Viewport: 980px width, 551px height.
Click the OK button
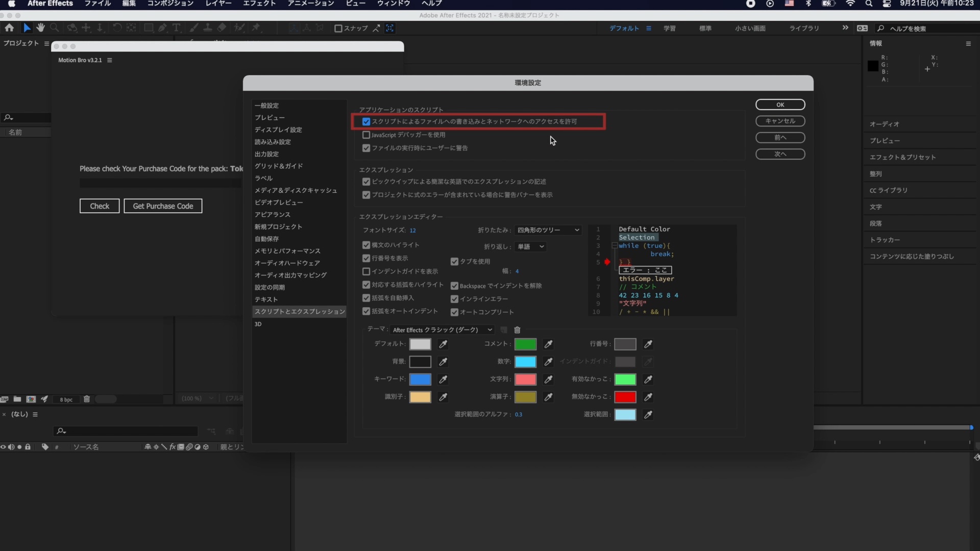pyautogui.click(x=780, y=105)
